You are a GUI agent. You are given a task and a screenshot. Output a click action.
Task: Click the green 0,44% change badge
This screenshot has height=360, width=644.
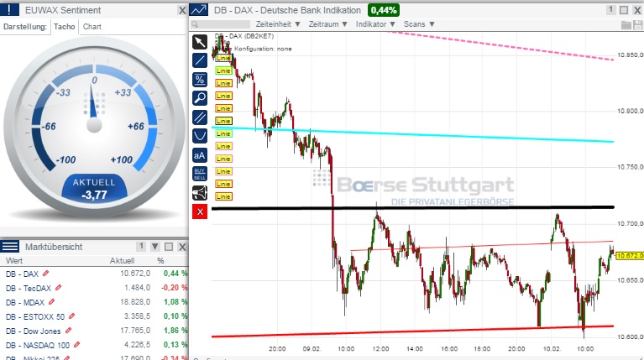point(384,10)
